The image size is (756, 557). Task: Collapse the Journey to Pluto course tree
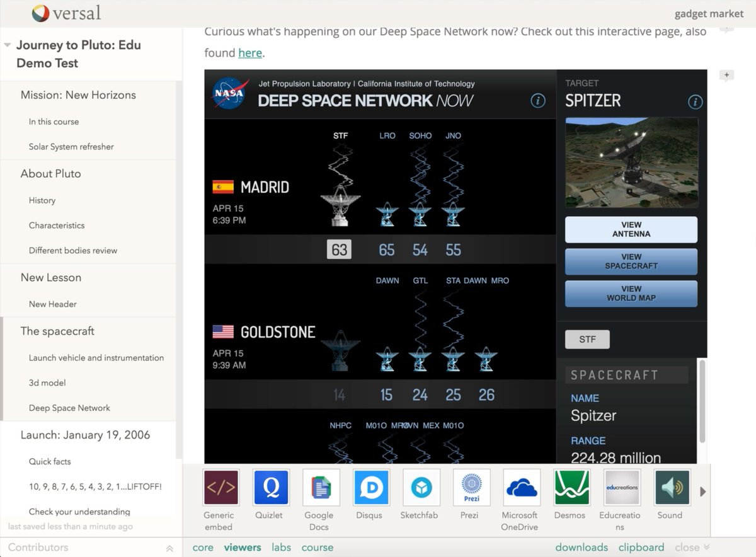[8, 45]
